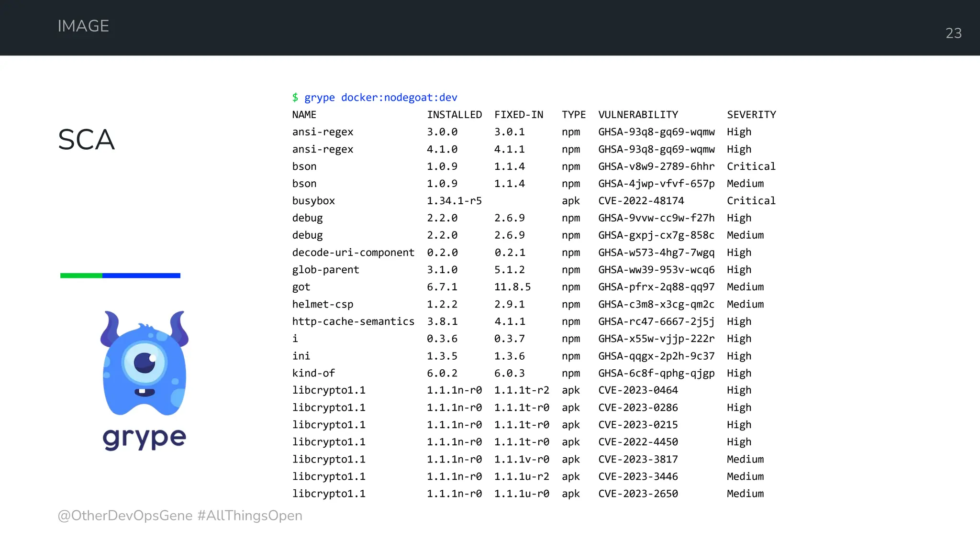
Task: Click the VULNERABILITY column header
Action: coord(638,115)
